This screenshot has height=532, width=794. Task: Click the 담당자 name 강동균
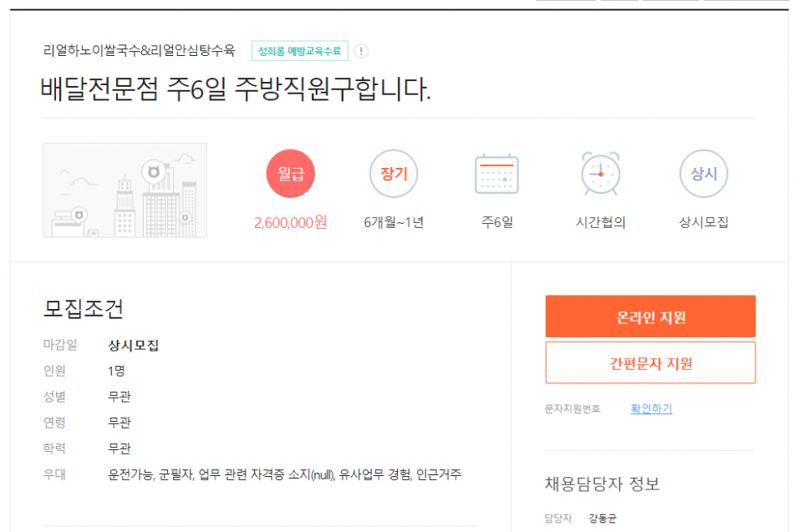[603, 519]
